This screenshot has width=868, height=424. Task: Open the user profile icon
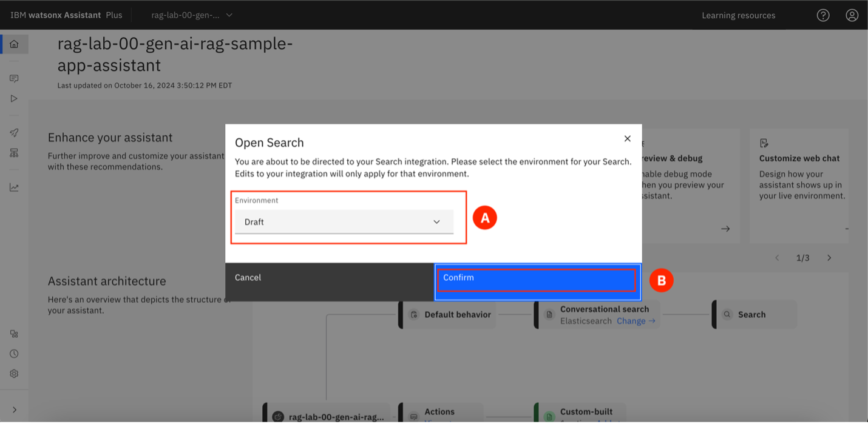pos(852,15)
